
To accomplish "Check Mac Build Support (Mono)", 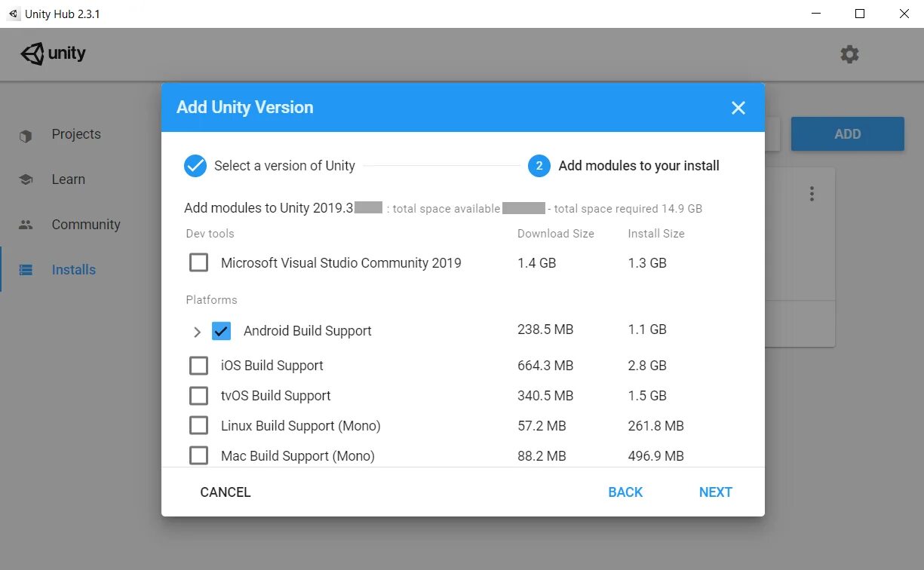I will [x=198, y=456].
